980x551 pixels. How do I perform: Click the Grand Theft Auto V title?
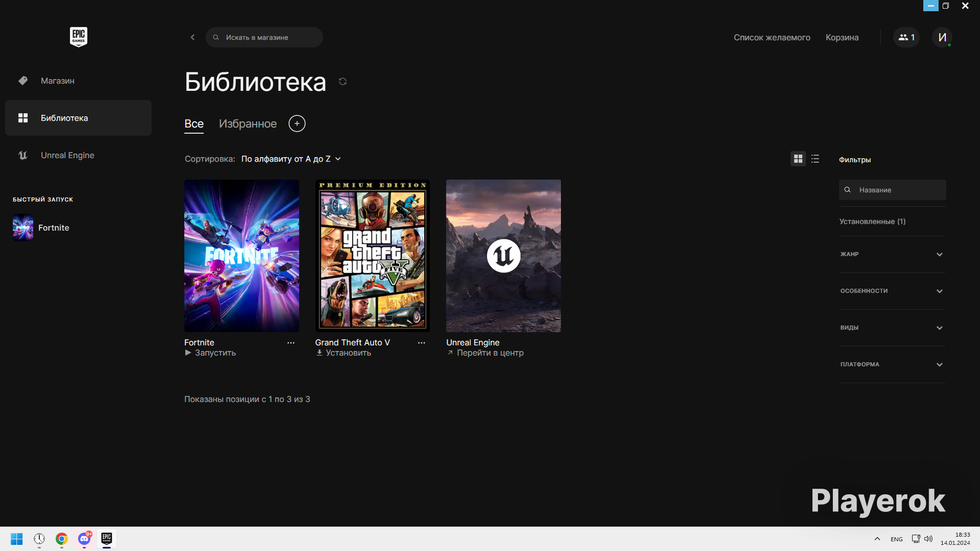coord(353,343)
